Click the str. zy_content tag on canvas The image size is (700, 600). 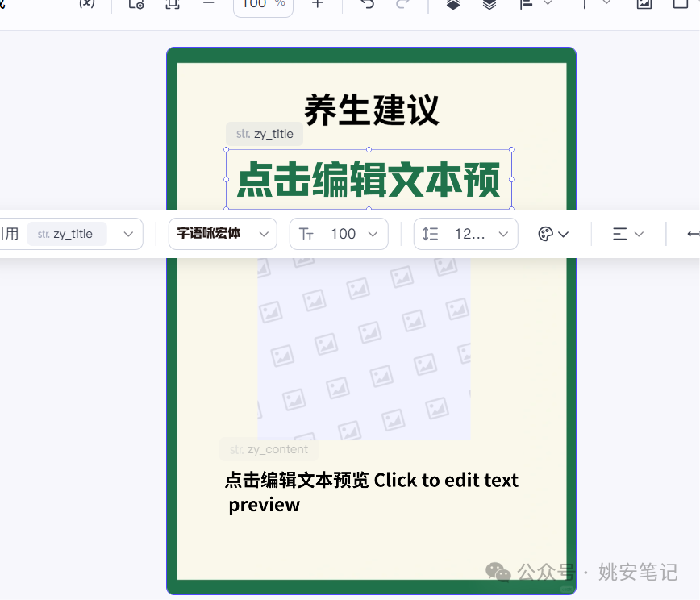pos(269,449)
